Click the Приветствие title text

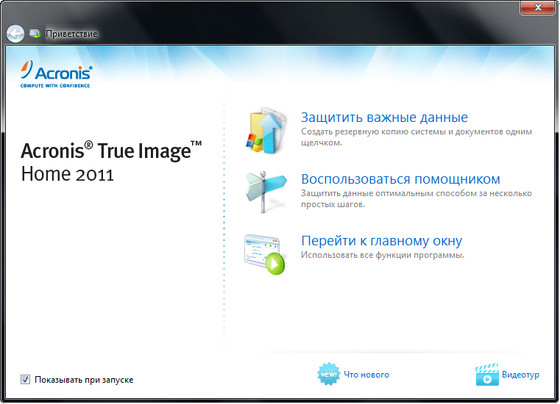tap(71, 34)
